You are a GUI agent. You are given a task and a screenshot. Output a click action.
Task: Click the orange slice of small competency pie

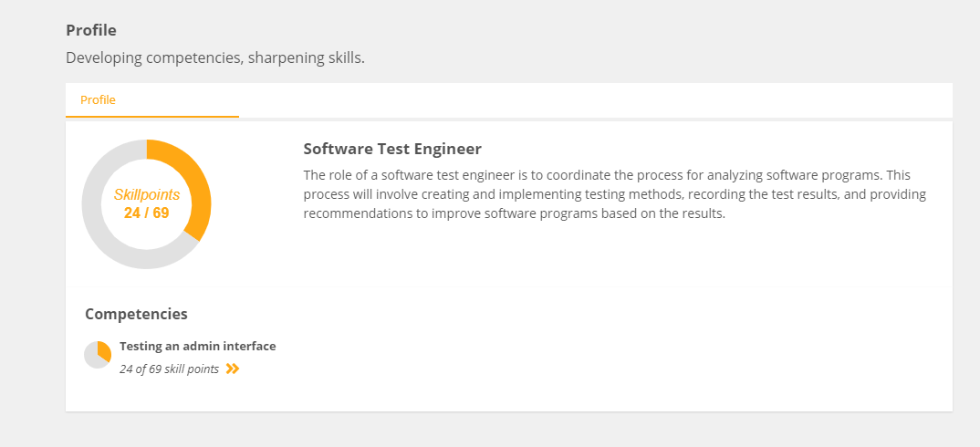coord(106,350)
